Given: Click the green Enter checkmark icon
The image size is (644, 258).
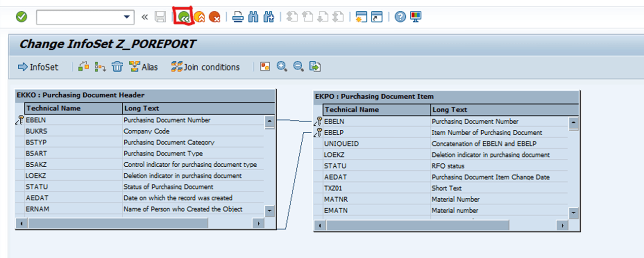Looking at the screenshot, I should coord(21,17).
